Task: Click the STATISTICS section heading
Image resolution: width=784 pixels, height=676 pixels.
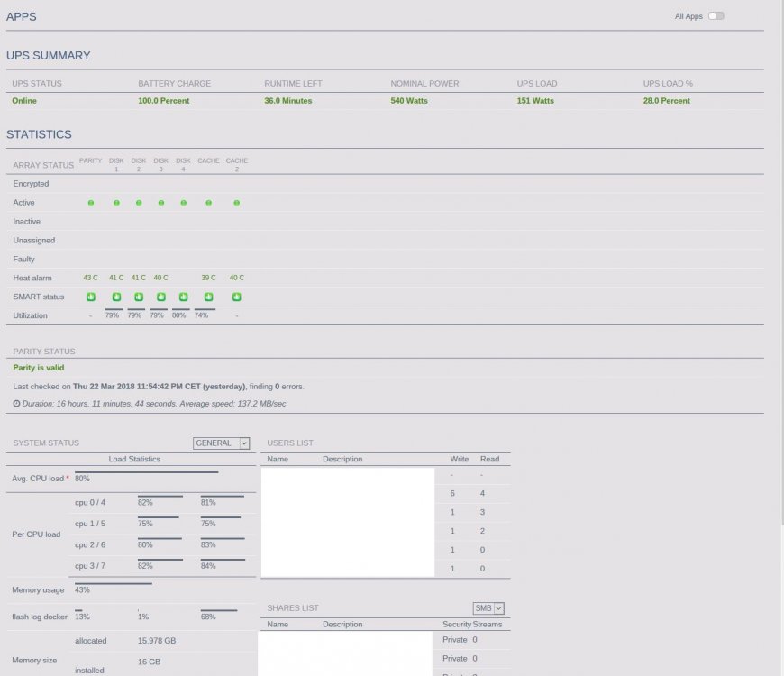Action: (x=39, y=134)
